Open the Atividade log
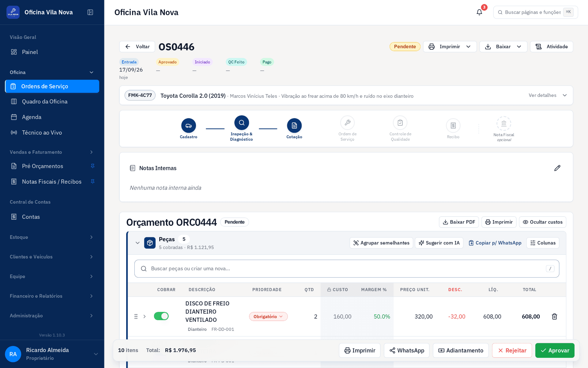 pos(552,47)
